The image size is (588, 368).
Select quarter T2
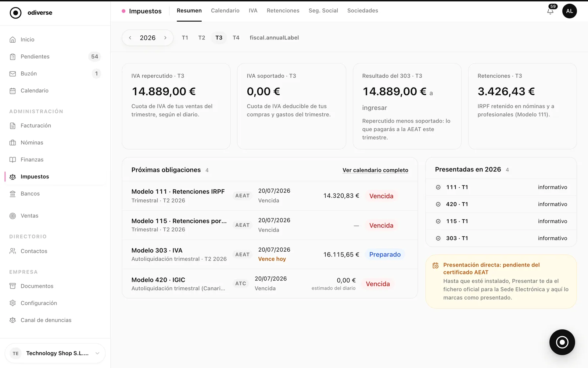(202, 38)
